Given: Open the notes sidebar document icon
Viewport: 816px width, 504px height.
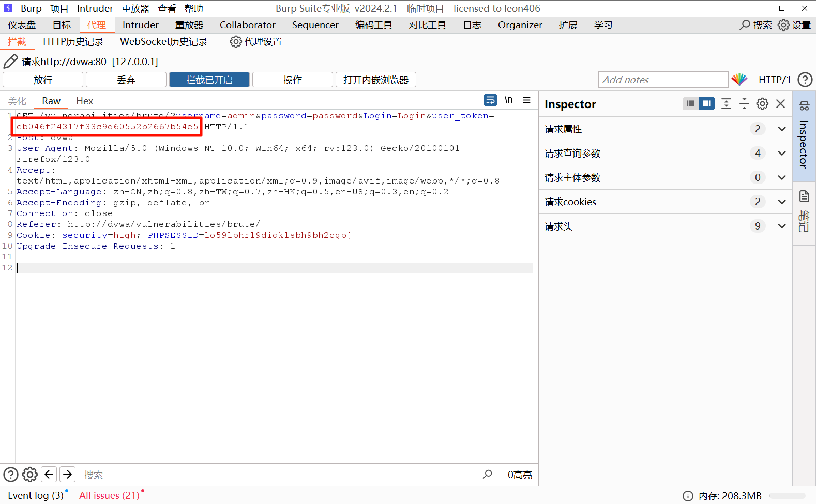Looking at the screenshot, I should pos(804,196).
